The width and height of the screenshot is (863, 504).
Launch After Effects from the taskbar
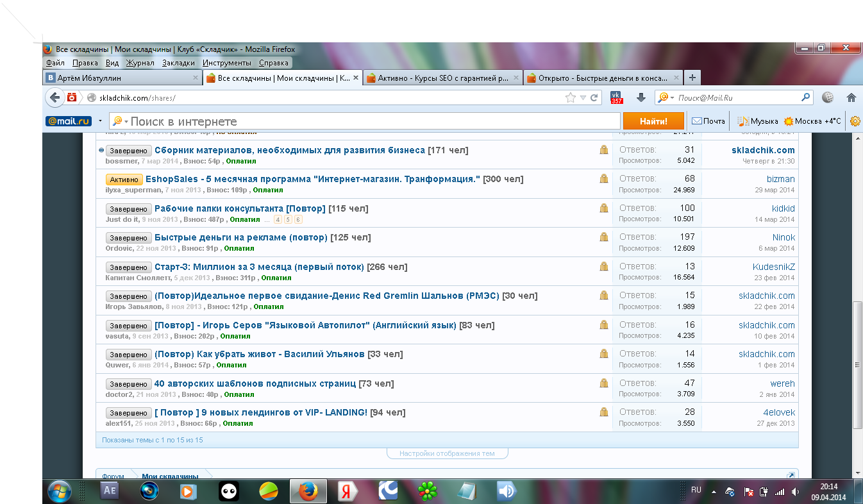[110, 491]
